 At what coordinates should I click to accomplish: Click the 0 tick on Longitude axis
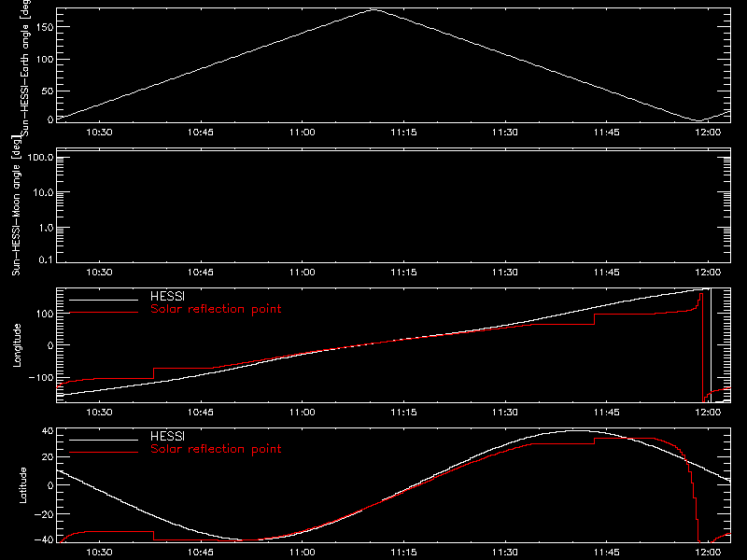51,345
